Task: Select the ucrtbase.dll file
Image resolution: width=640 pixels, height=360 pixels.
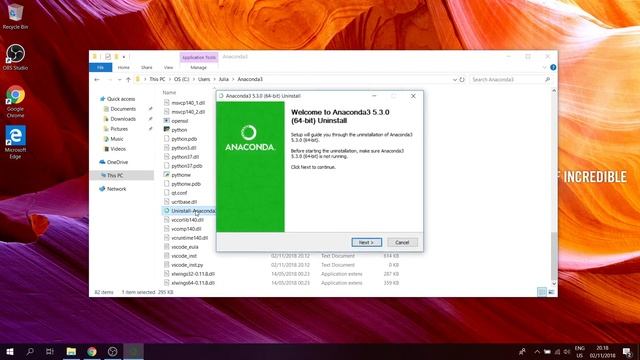Action: point(184,202)
